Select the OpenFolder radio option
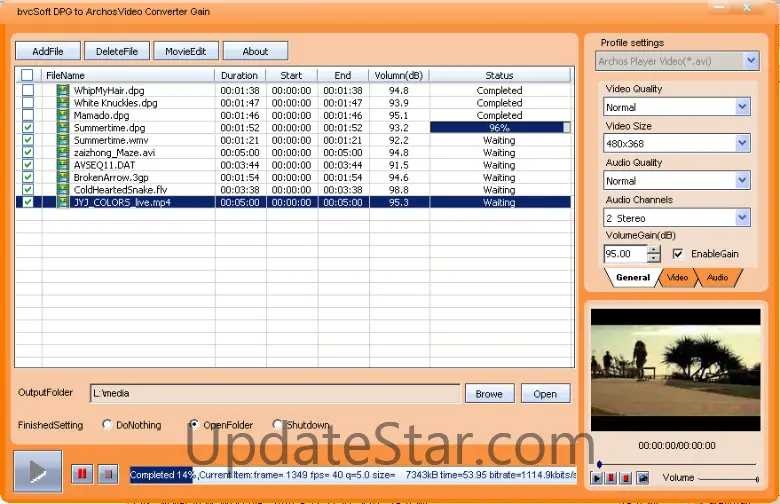This screenshot has width=780, height=504. tap(194, 424)
